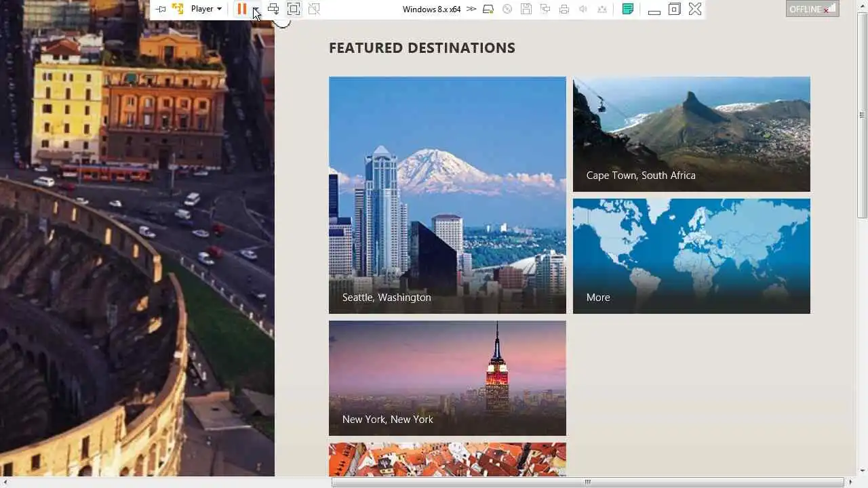Screen dimensions: 868x488
Task: Click the horizontal scrollbar right arrow
Action: 851,482
